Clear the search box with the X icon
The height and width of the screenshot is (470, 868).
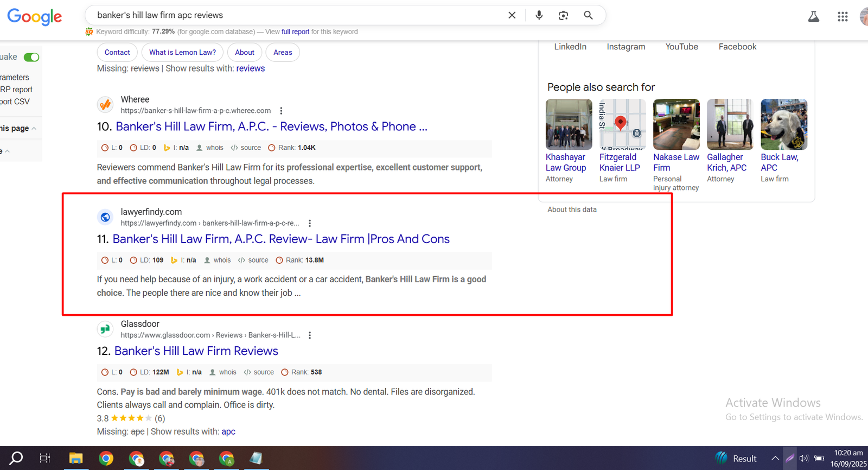tap(512, 15)
